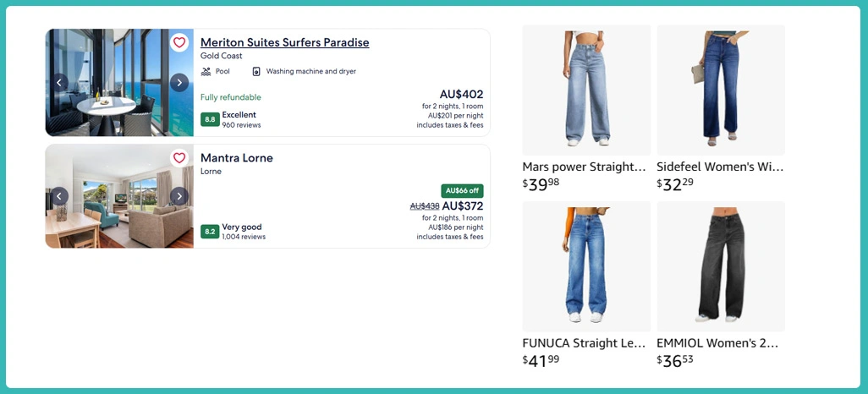Click the Sidefeel Women's product title
Screen dimensions: 868x394
(x=721, y=167)
